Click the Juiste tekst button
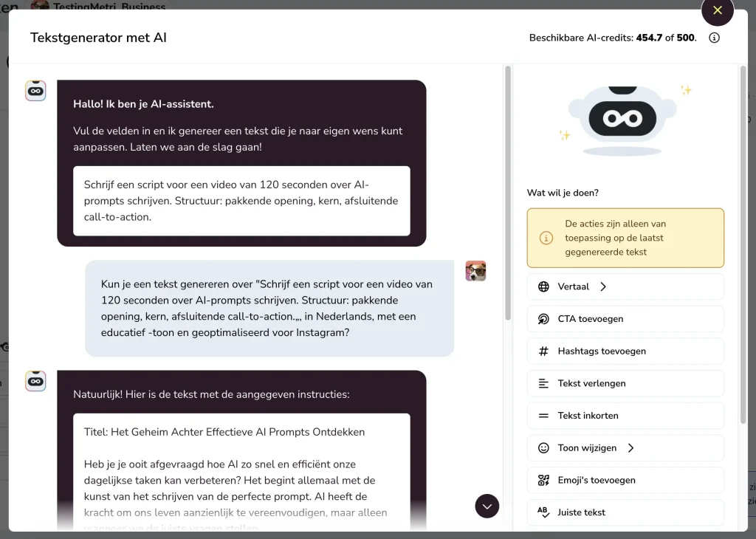756x539 pixels. (625, 512)
